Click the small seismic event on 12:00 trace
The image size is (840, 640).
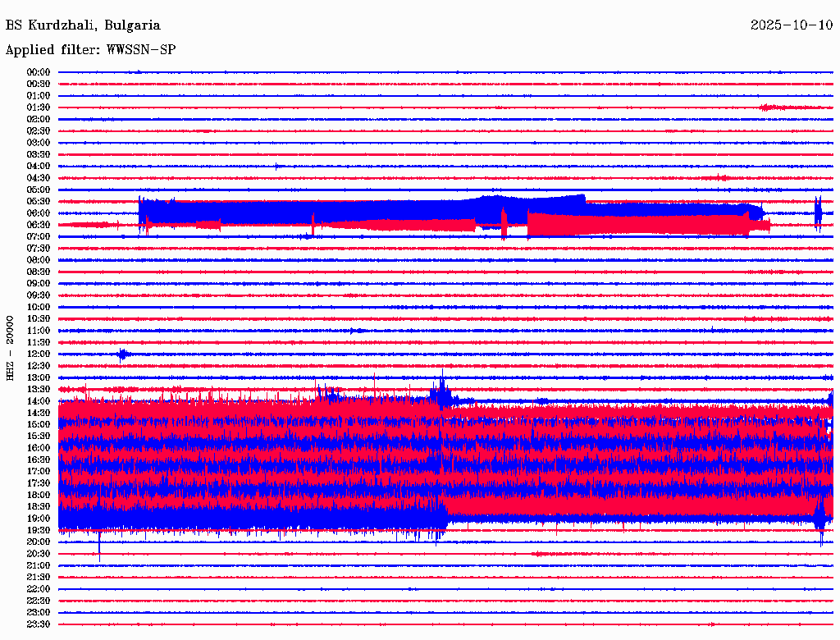tap(123, 354)
